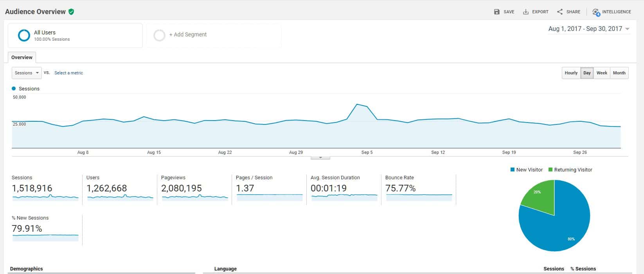Switch chart granularity to Hourly
The height and width of the screenshot is (274, 644).
pos(571,73)
